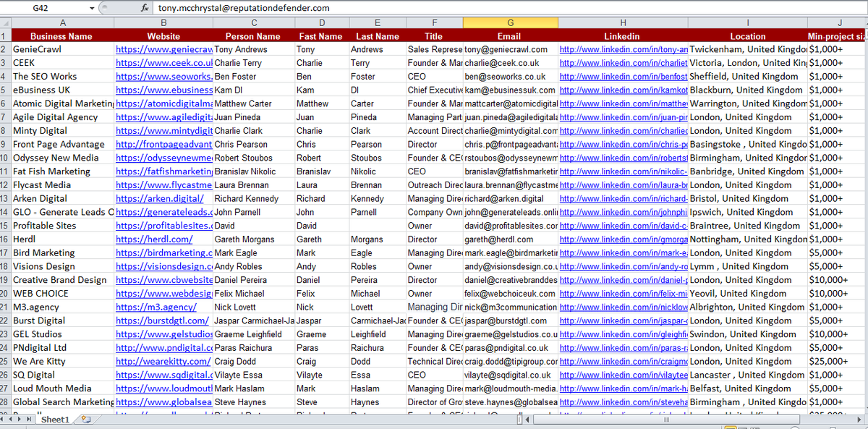This screenshot has width=868, height=429.
Task: Click the Select All corner triangle
Action: [5, 22]
